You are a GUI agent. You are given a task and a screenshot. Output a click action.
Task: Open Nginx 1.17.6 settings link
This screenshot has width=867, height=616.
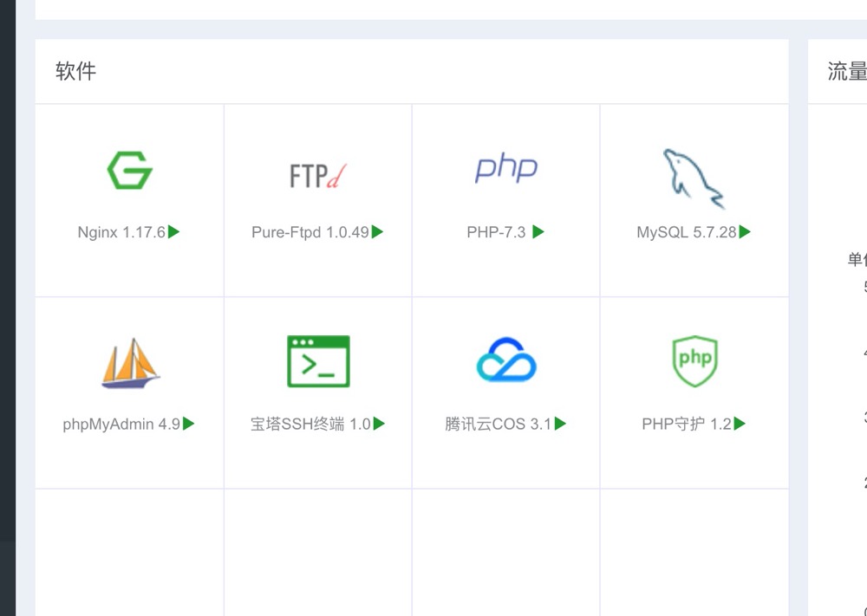tap(121, 232)
